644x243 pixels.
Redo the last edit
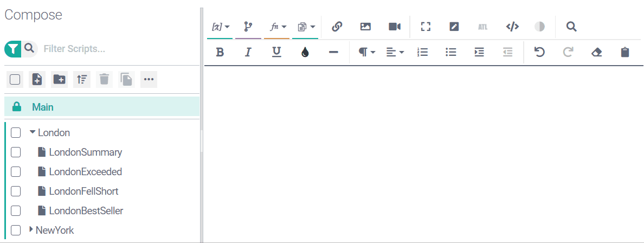tap(568, 52)
